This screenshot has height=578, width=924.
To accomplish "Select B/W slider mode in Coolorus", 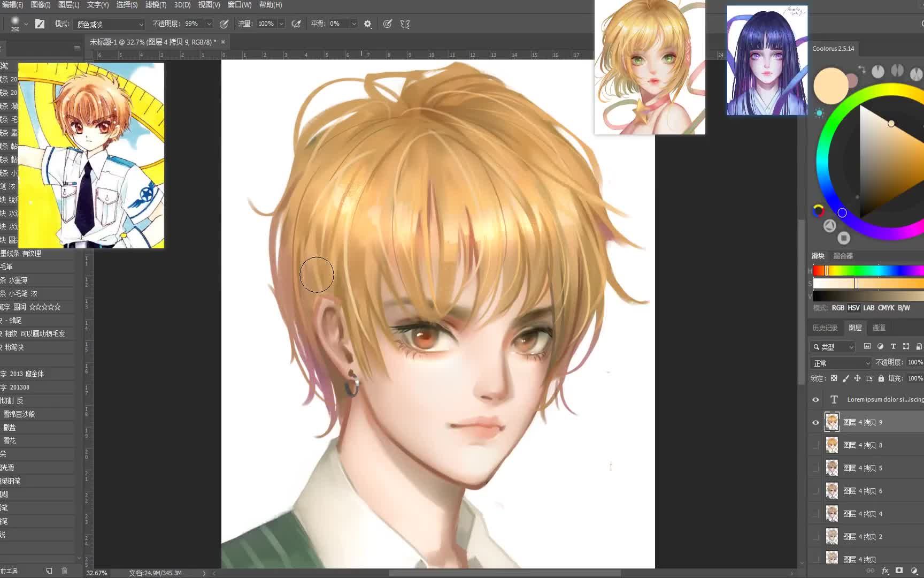I will point(904,308).
